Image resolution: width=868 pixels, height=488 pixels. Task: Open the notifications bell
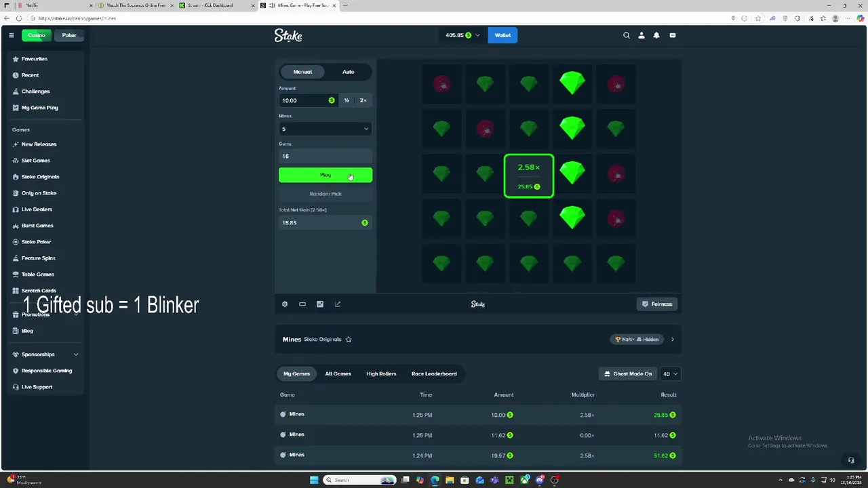pyautogui.click(x=656, y=35)
